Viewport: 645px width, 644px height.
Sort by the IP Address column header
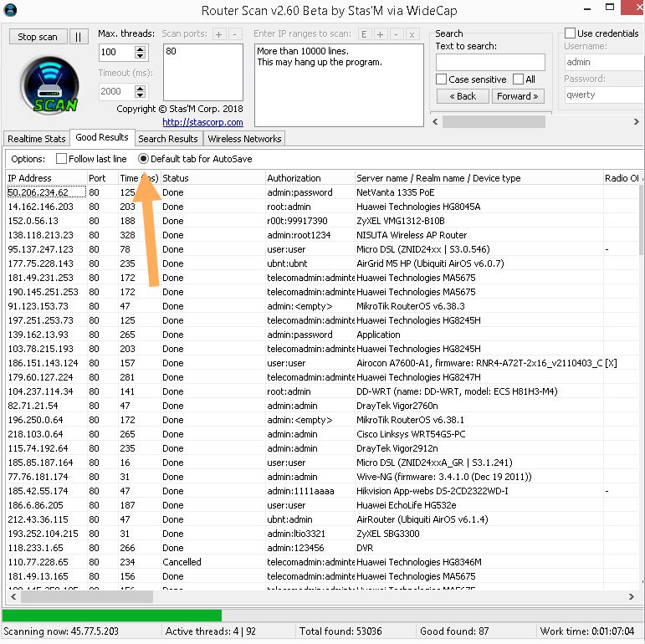(x=47, y=178)
